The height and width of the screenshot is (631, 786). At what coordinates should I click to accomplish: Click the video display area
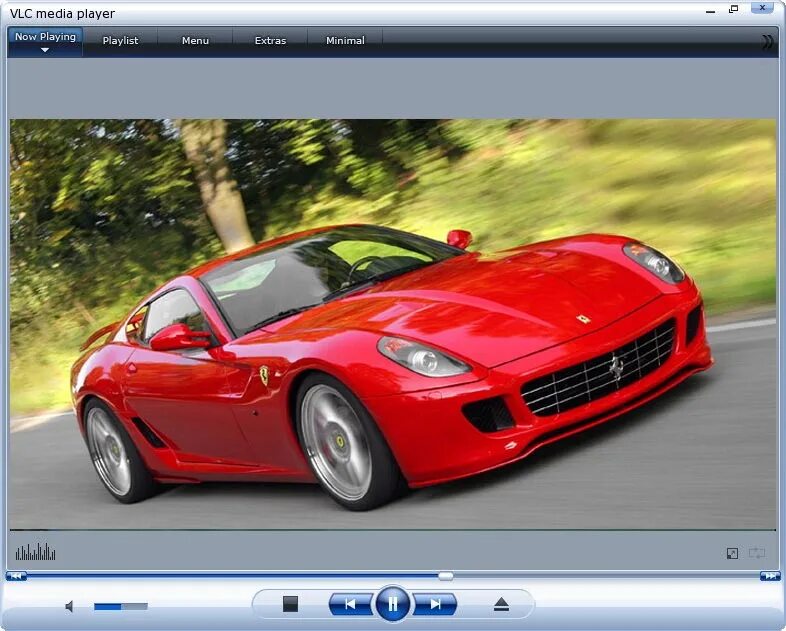coord(392,324)
